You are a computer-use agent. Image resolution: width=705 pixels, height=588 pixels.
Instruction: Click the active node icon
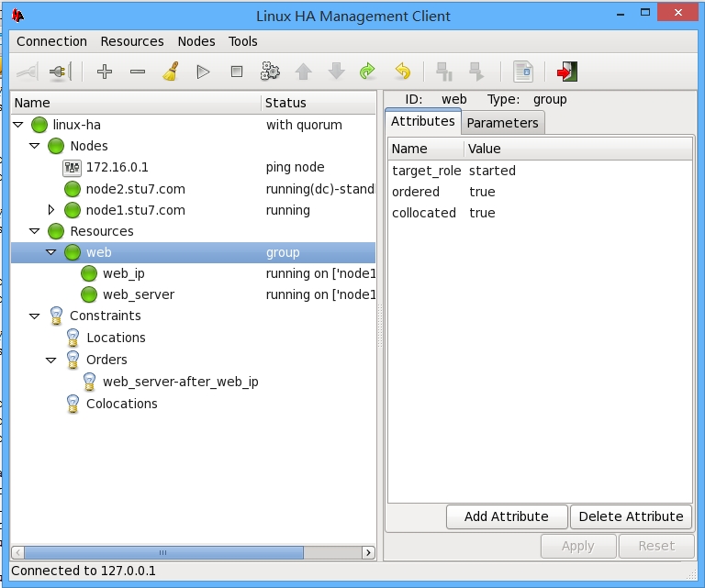[476, 72]
